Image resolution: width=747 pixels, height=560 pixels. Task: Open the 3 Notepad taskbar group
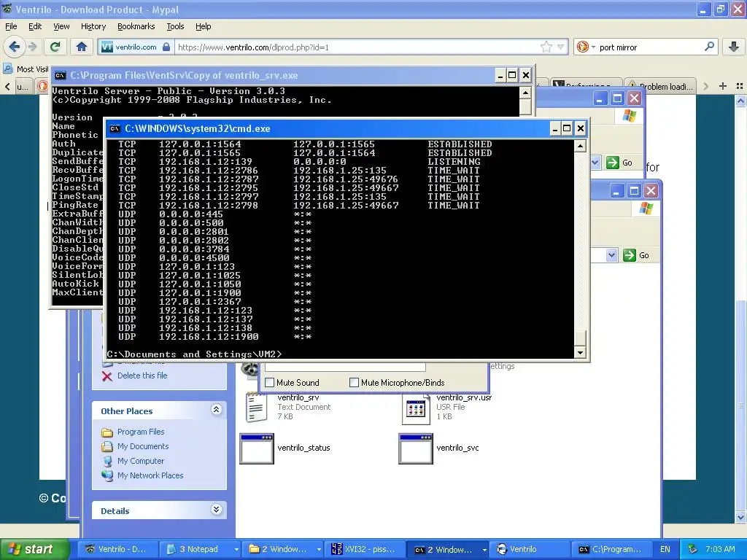click(199, 549)
